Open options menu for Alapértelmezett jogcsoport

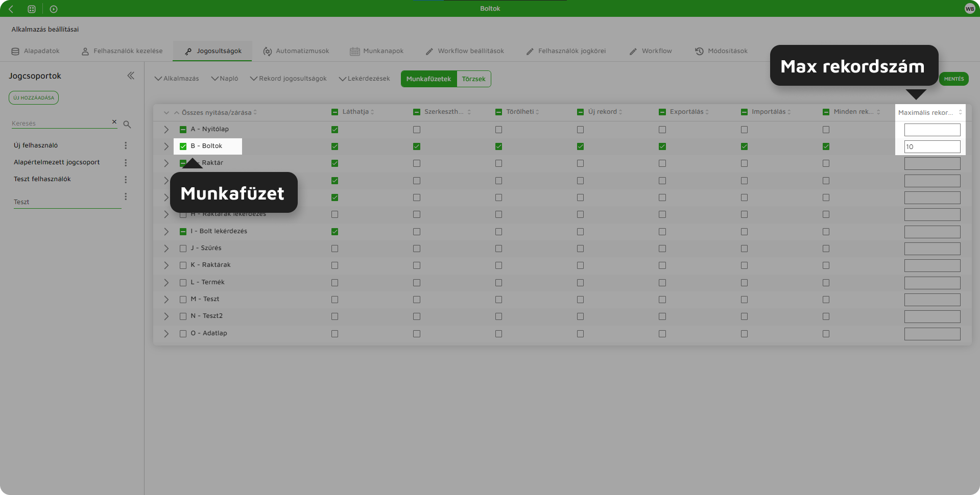[126, 162]
